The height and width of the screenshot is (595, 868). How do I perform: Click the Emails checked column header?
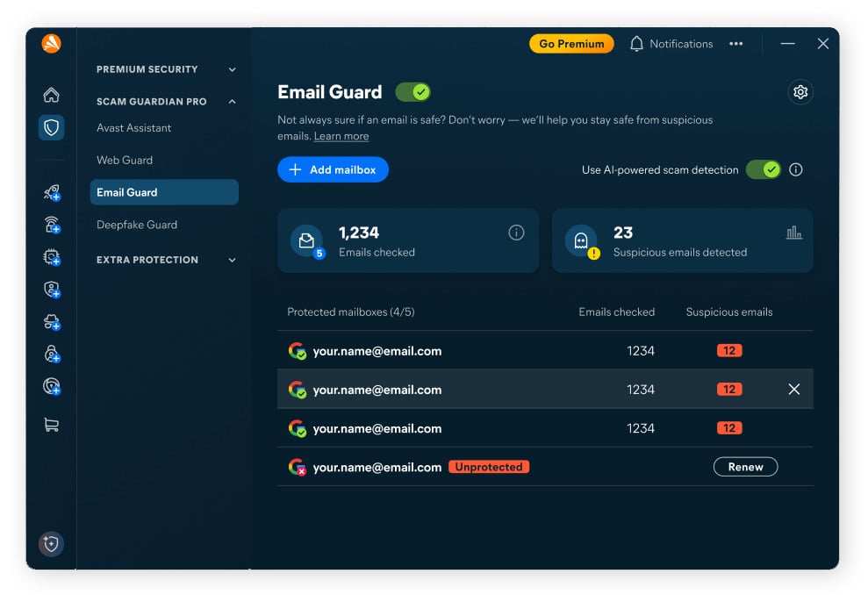click(616, 312)
